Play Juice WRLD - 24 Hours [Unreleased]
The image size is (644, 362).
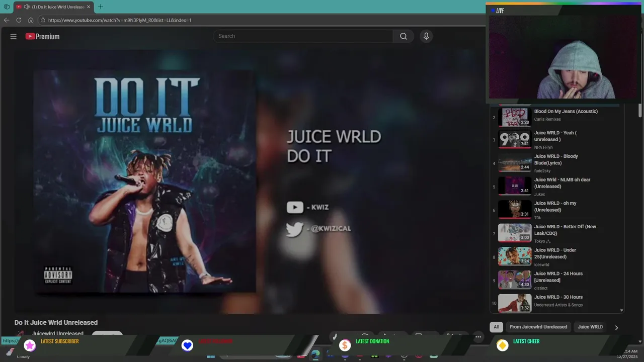pyautogui.click(x=558, y=277)
